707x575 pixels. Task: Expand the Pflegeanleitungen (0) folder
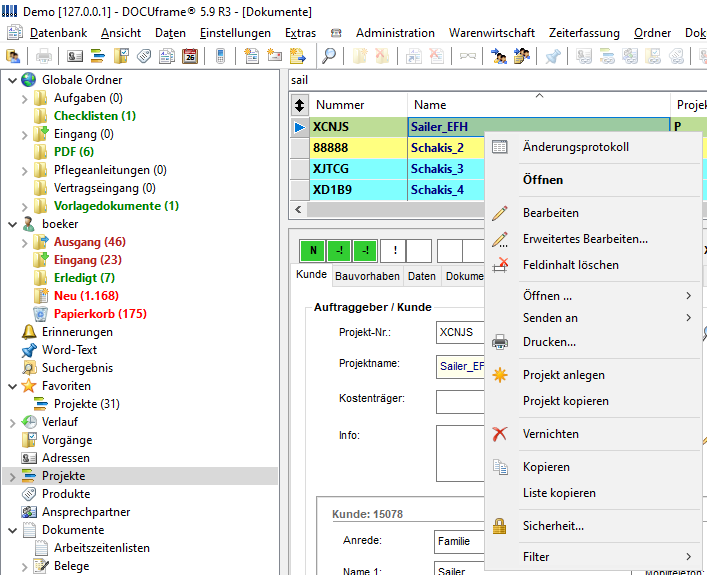[x=25, y=170]
